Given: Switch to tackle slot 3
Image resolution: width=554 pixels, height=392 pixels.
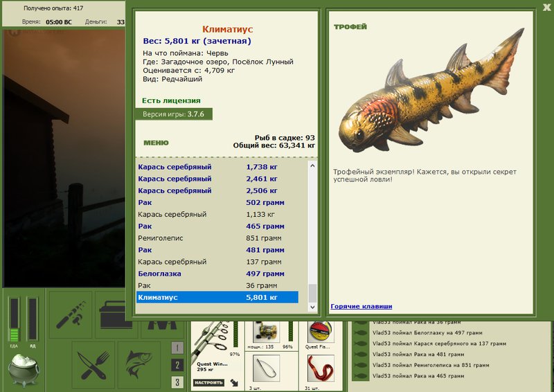Looking at the screenshot, I should (x=177, y=382).
